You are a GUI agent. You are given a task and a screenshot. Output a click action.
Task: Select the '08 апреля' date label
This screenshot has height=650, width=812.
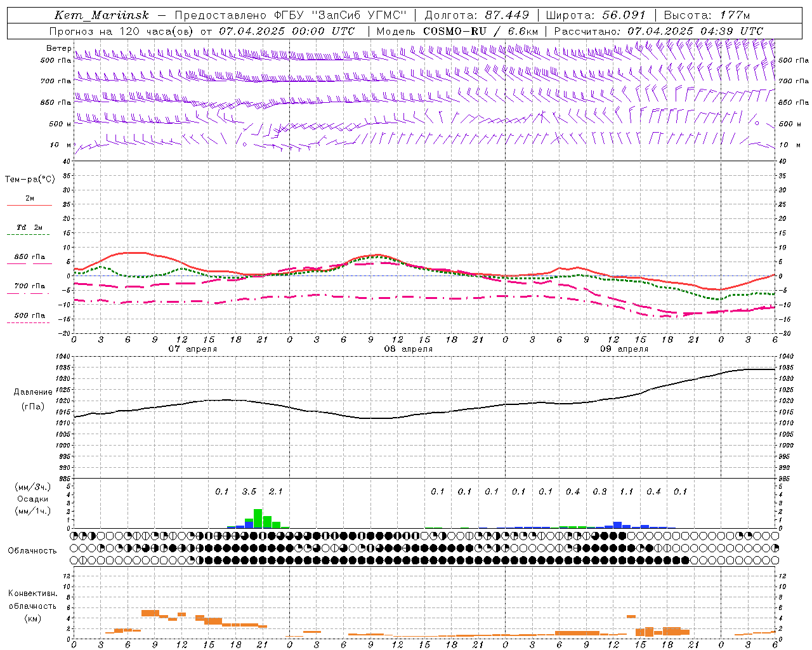tap(408, 349)
